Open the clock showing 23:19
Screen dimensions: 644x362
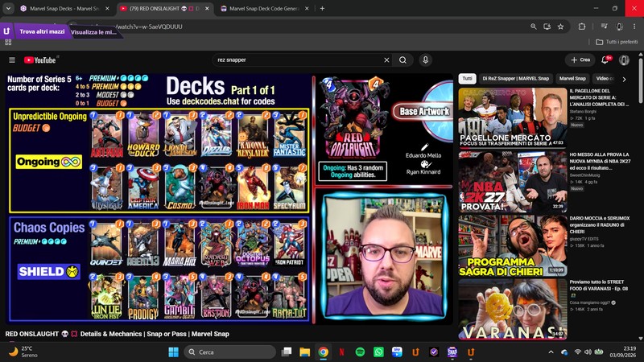[x=624, y=352]
